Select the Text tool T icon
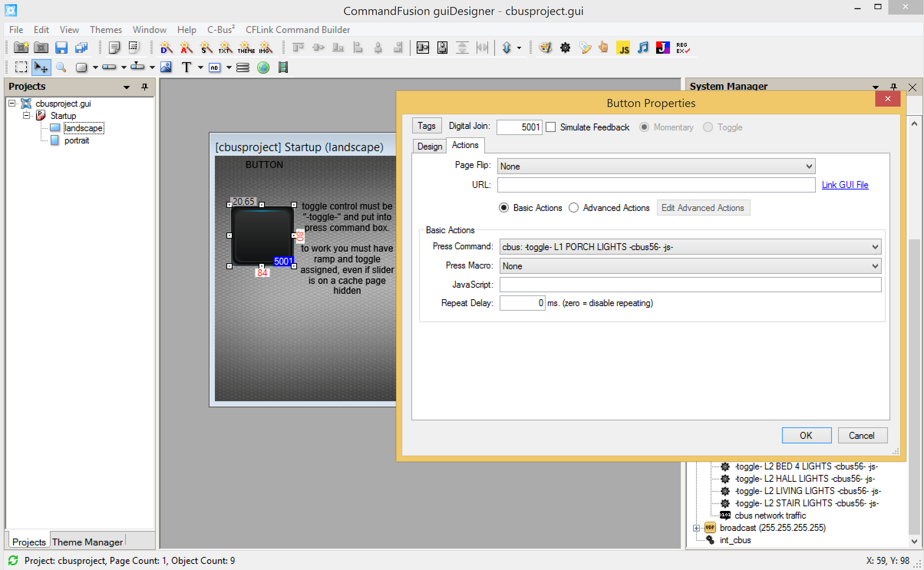The height and width of the screenshot is (570, 924). click(186, 68)
